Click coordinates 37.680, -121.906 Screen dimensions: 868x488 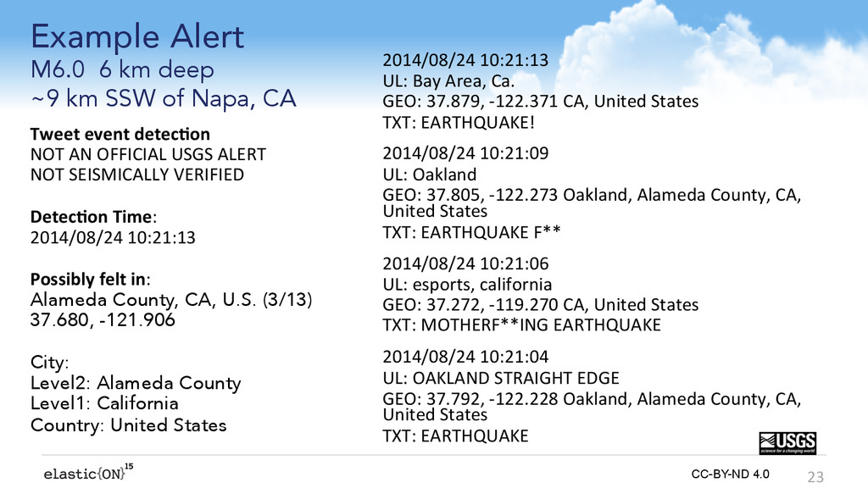coord(103,319)
